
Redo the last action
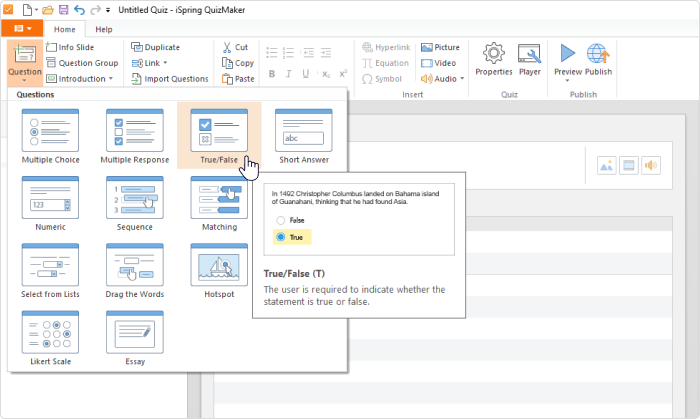pyautogui.click(x=95, y=10)
